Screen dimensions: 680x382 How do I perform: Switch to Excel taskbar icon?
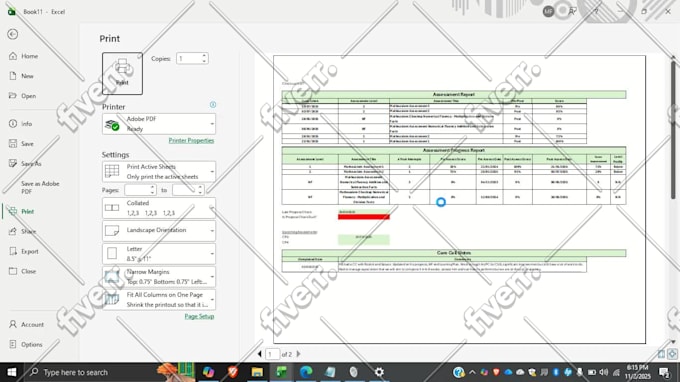[x=281, y=372]
